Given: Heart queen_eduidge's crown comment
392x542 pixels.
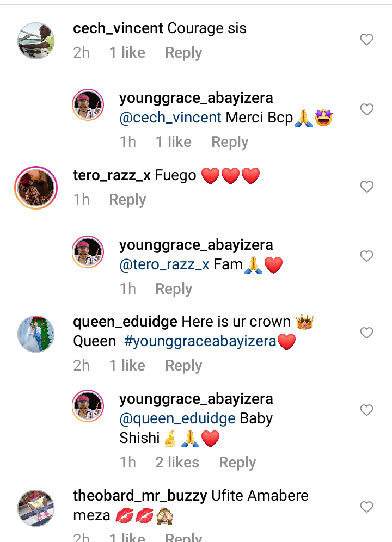Looking at the screenshot, I should coord(367,332).
